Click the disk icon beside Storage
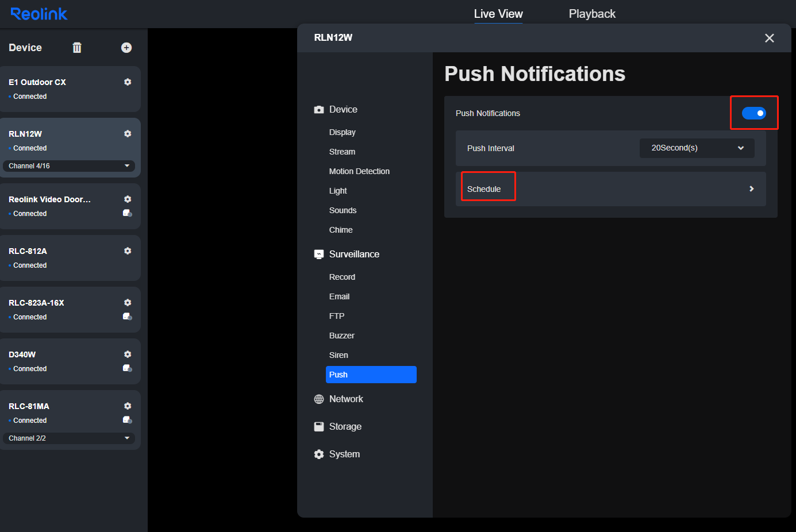The image size is (796, 532). point(319,427)
